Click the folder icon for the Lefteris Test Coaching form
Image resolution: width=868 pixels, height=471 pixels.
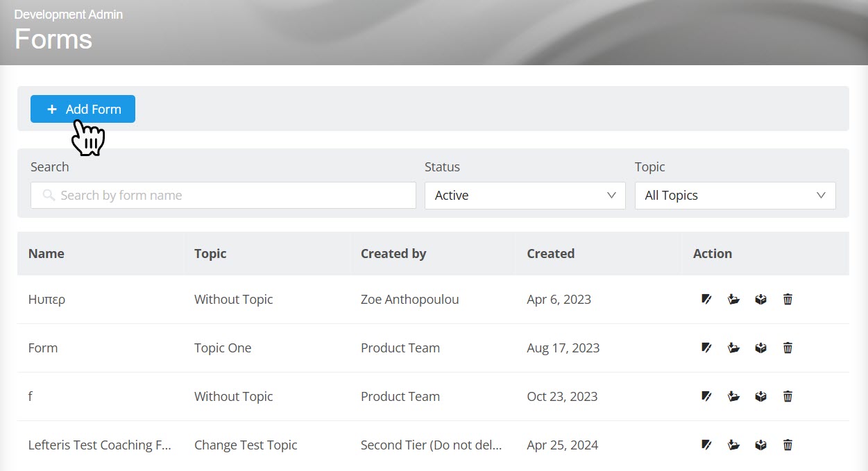(x=733, y=445)
